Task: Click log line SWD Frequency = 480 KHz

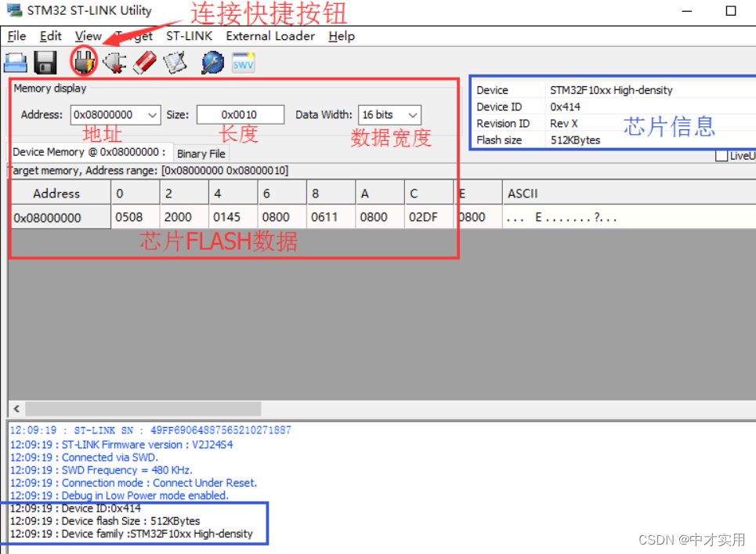Action: pyautogui.click(x=101, y=470)
